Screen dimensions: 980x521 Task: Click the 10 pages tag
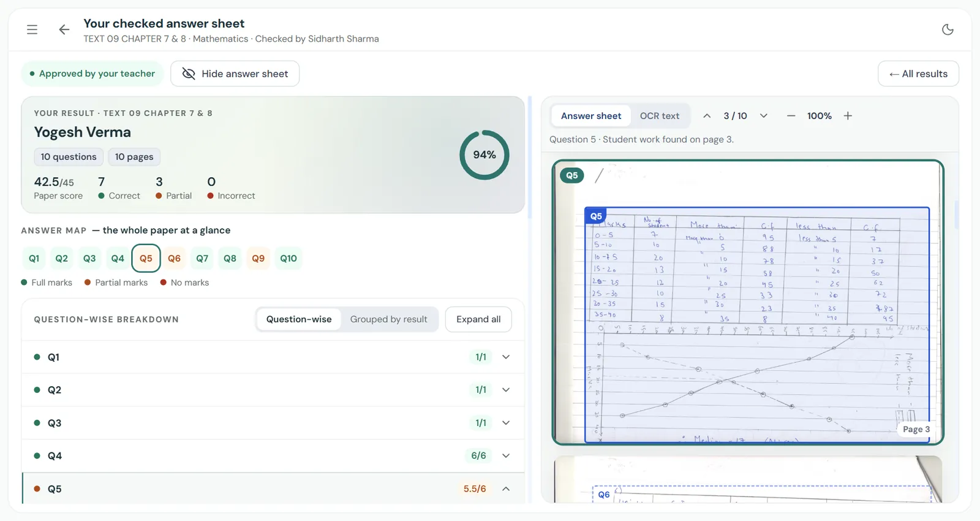[134, 157]
